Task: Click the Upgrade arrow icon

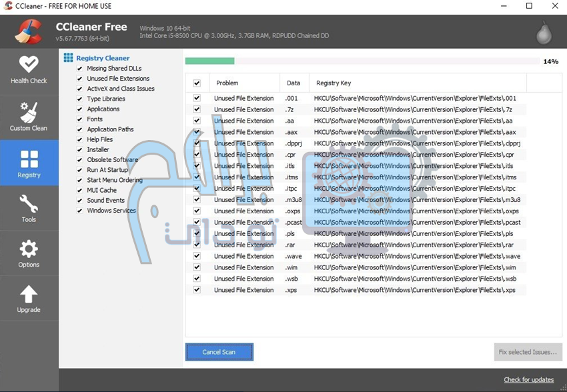Action: (x=29, y=294)
